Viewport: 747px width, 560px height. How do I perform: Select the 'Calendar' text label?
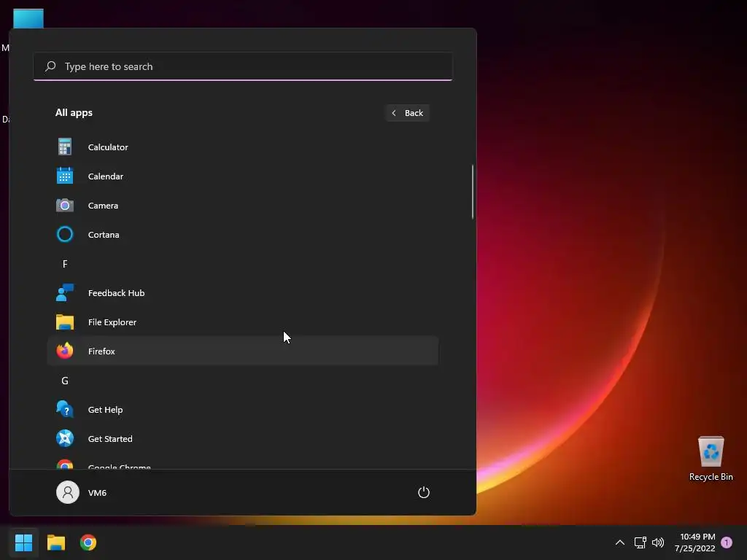pyautogui.click(x=106, y=176)
